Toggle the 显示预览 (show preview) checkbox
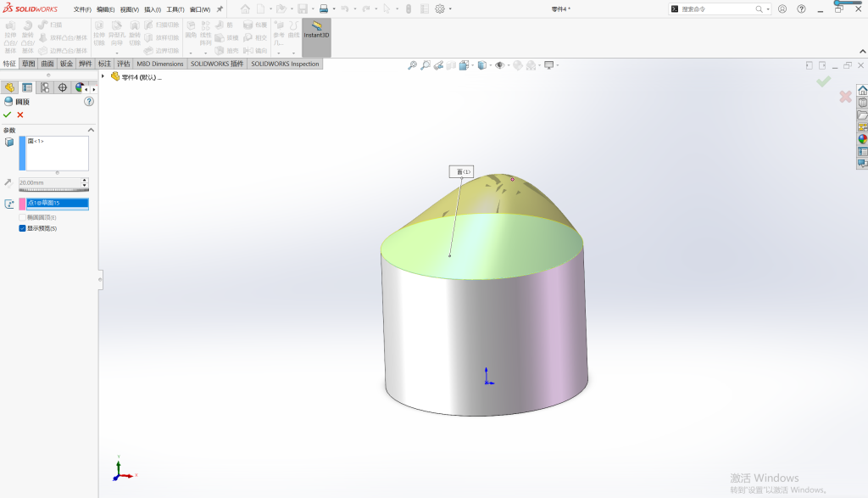This screenshot has height=498, width=868. 22,228
